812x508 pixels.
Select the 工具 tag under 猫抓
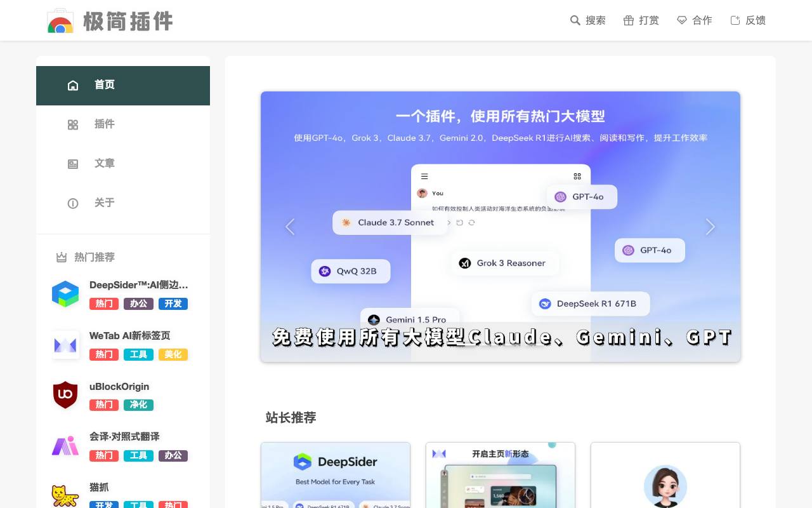click(138, 505)
